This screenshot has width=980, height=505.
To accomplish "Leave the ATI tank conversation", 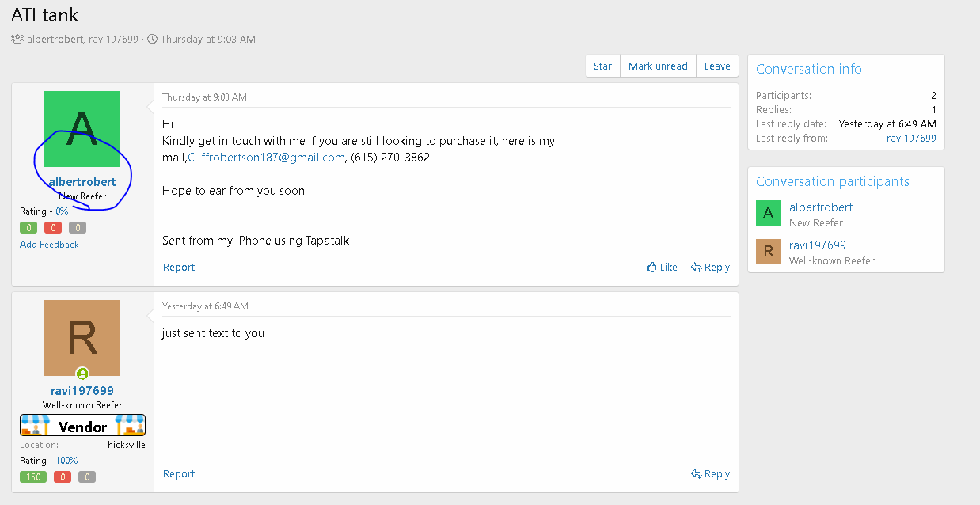I will coord(717,66).
